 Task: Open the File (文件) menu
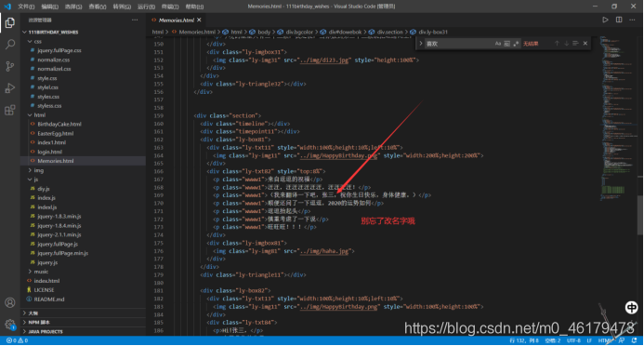(26, 7)
